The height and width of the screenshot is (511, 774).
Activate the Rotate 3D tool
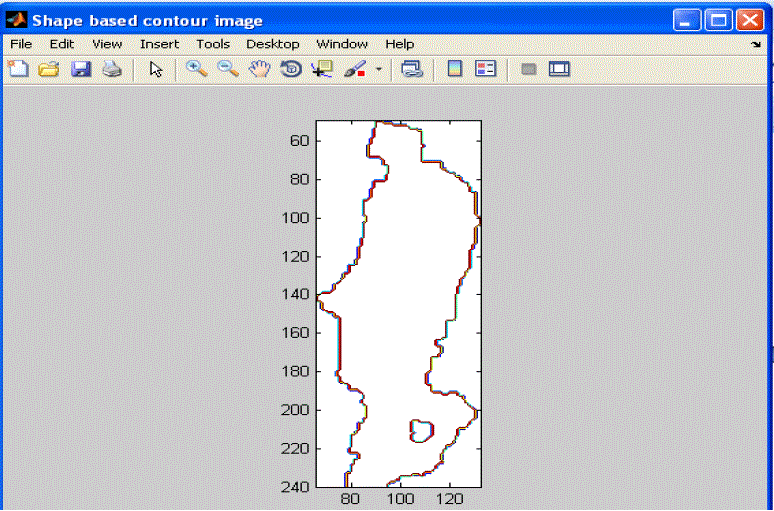coord(290,69)
